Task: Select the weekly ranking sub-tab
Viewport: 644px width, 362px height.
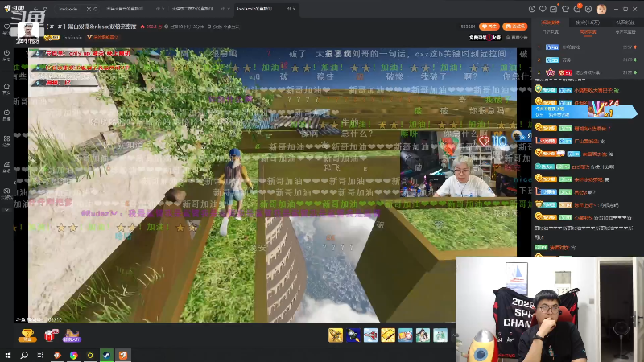Action: [x=588, y=31]
